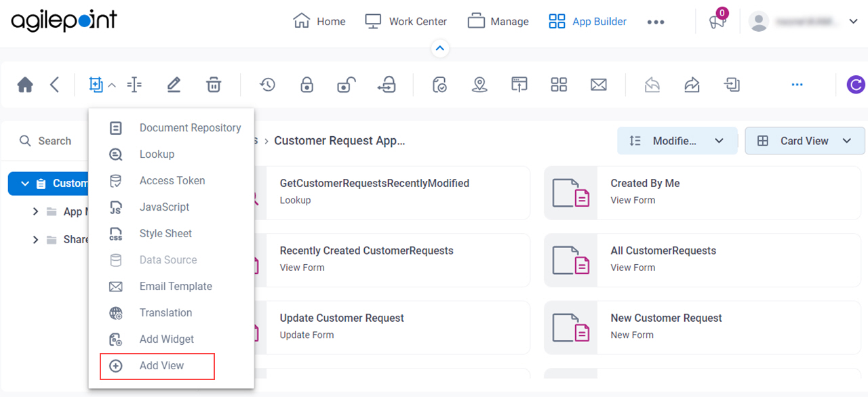Click the unlock padlock toolbar icon
Viewport: 868px width, 397px height.
click(347, 85)
